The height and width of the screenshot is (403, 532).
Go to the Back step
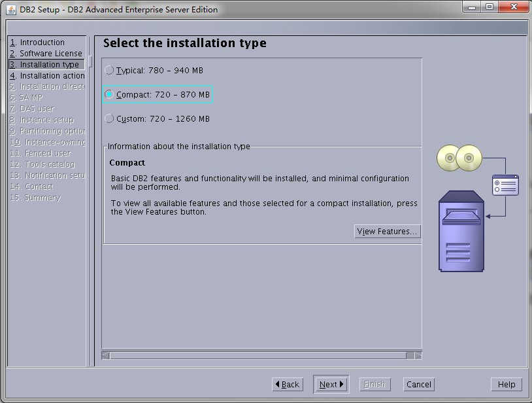pos(288,384)
